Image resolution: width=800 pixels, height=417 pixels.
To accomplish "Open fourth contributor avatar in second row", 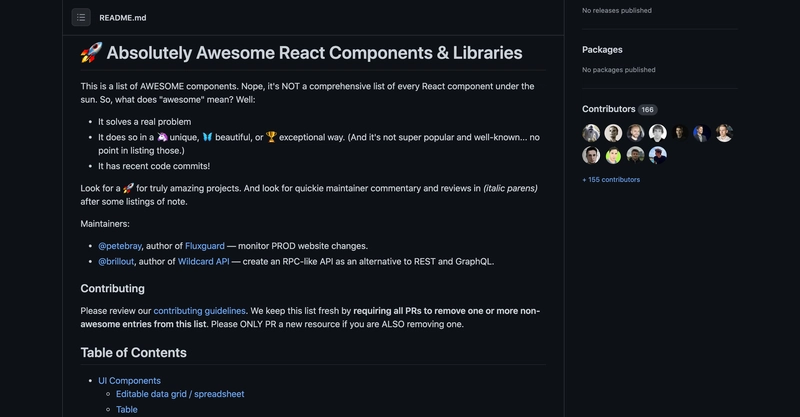I will tap(658, 155).
